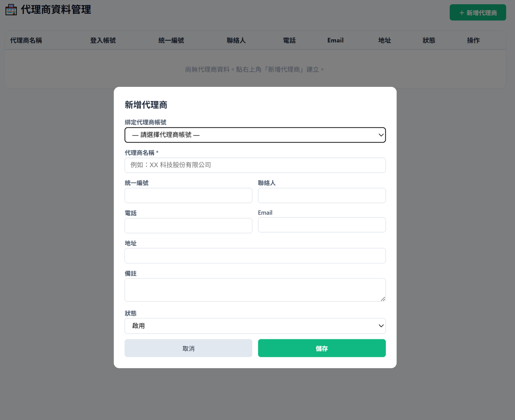Click the Email table column header
515x420 pixels.
335,40
